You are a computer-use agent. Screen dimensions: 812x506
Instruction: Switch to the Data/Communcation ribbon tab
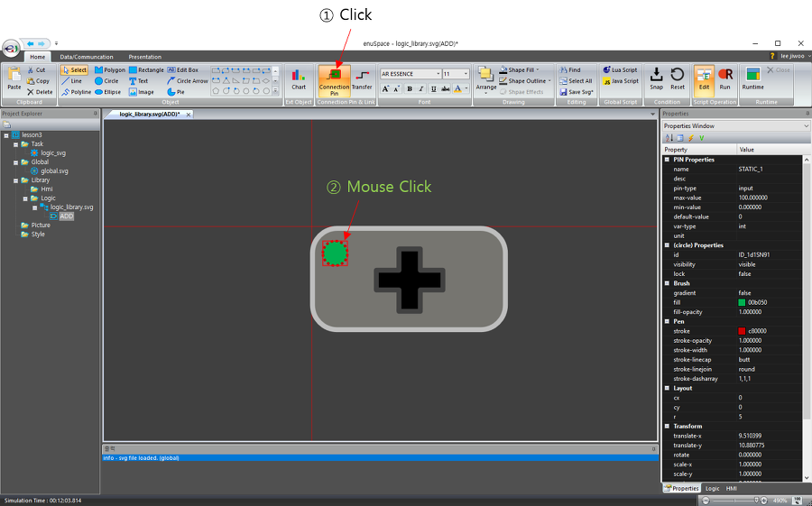point(87,57)
